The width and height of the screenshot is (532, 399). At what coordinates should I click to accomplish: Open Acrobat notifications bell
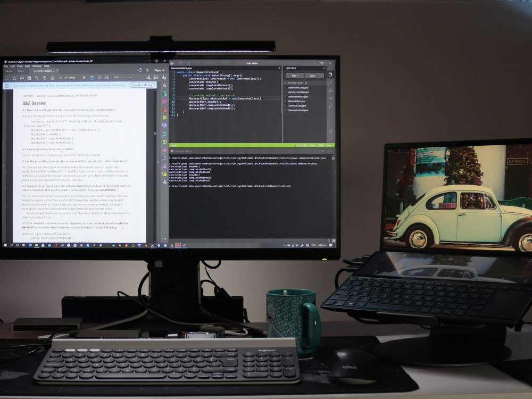tap(147, 70)
